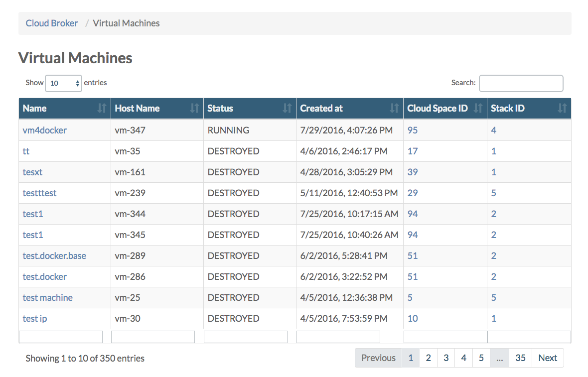Screen dimensions: 588x377
Task: Open the test machine VM link
Action: point(48,297)
